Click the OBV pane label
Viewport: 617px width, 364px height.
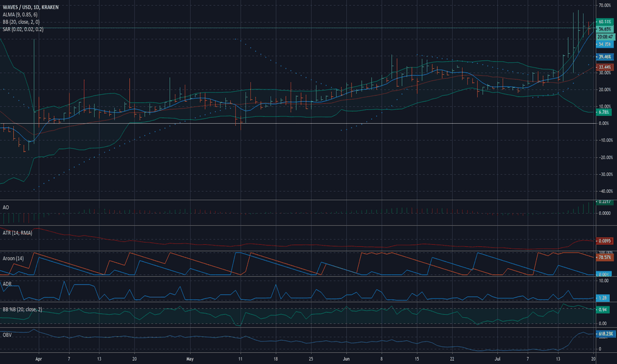click(x=7, y=336)
